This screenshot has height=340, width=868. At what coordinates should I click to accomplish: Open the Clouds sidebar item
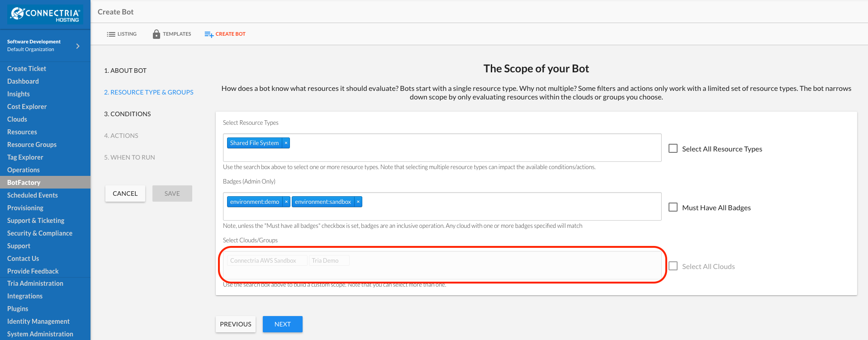(x=17, y=119)
